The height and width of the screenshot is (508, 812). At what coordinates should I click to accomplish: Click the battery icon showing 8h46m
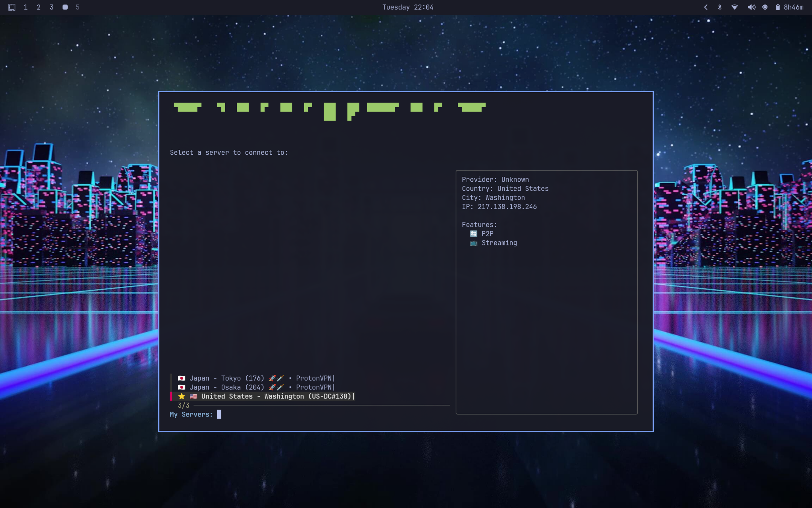coord(778,7)
